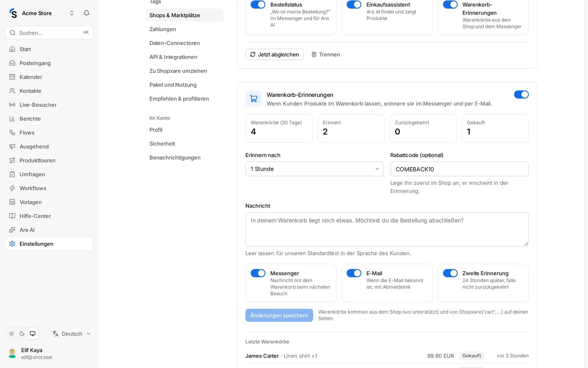Toggle Messenger reminder channel switch
The height and width of the screenshot is (368, 588).
tap(258, 273)
